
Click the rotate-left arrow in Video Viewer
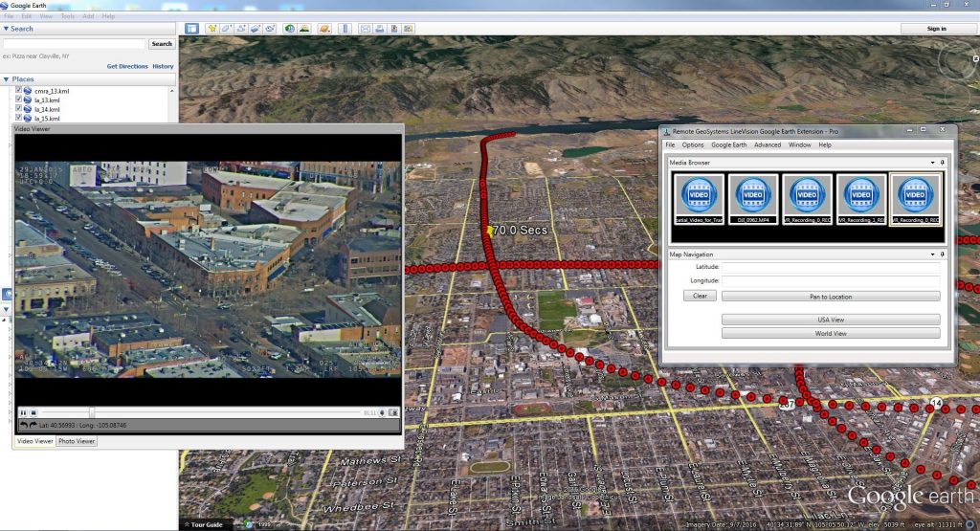[24, 426]
